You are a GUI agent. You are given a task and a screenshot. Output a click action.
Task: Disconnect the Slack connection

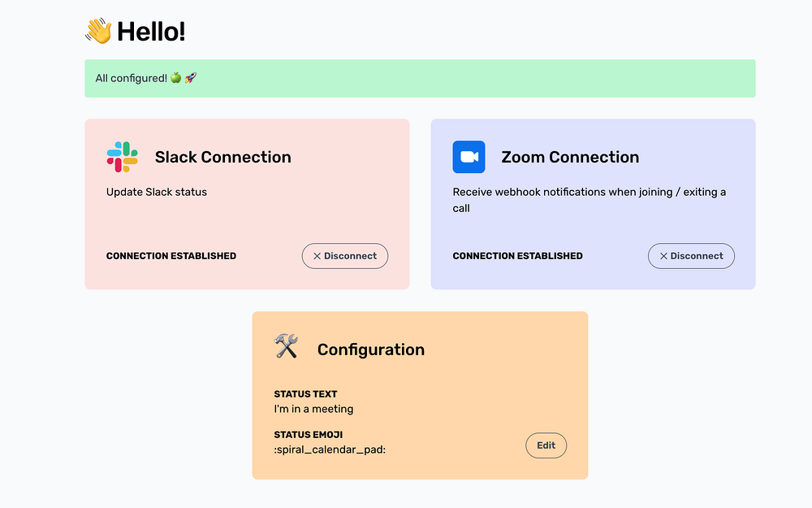coord(345,256)
